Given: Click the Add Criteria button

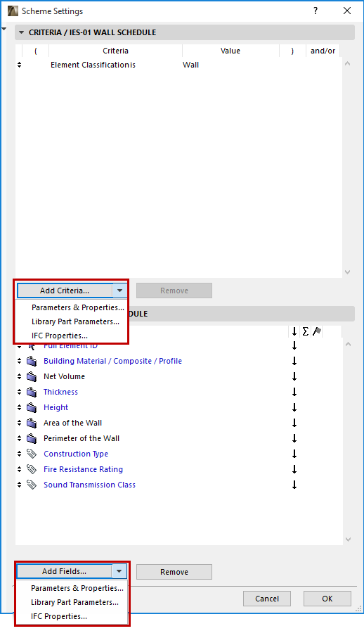Looking at the screenshot, I should pos(65,291).
